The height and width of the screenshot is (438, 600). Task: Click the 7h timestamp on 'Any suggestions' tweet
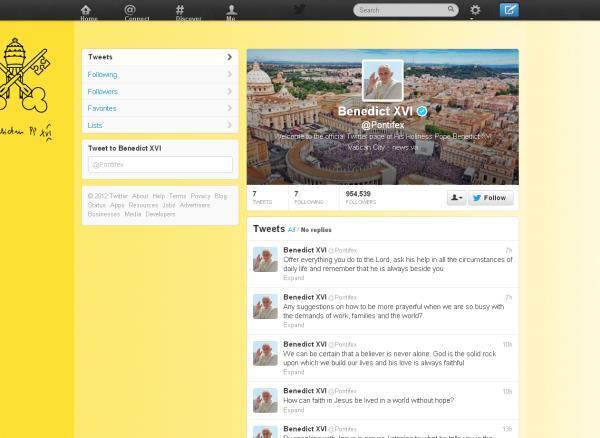pyautogui.click(x=509, y=298)
